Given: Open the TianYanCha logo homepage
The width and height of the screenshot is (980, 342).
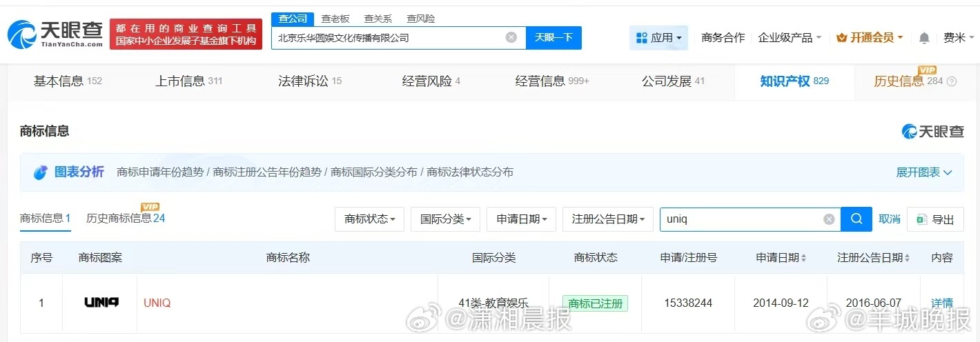Looking at the screenshot, I should click(55, 34).
